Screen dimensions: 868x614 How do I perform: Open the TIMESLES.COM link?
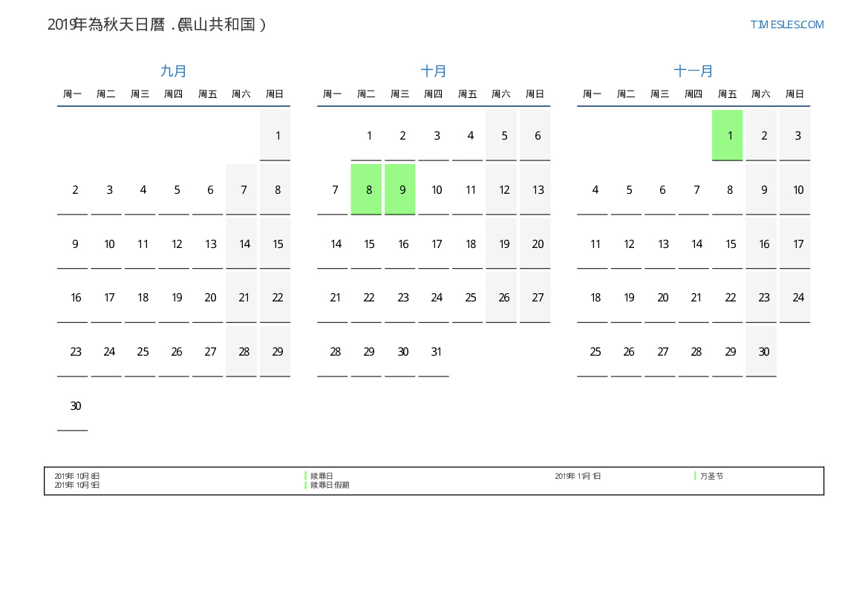(786, 25)
